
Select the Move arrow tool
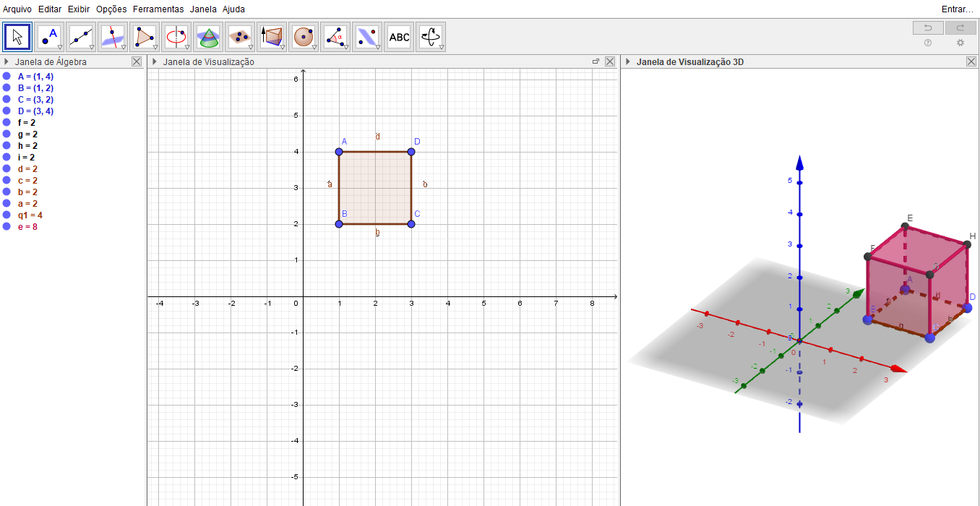click(18, 36)
